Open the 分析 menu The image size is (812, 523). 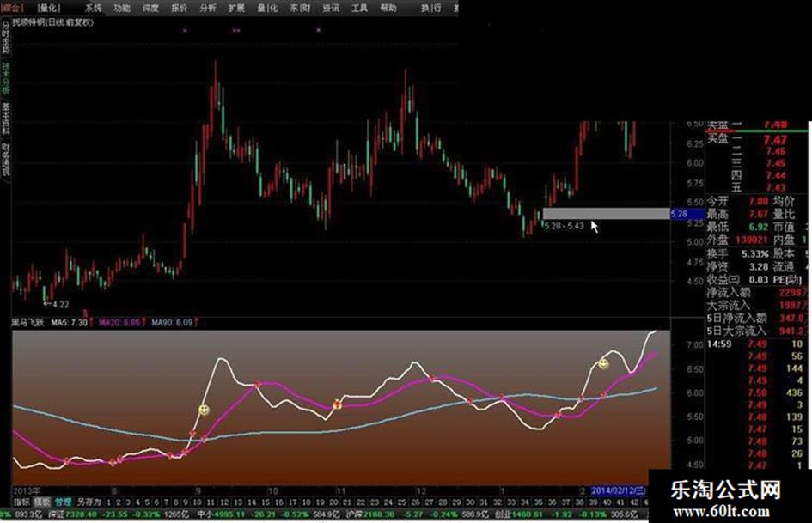208,8
